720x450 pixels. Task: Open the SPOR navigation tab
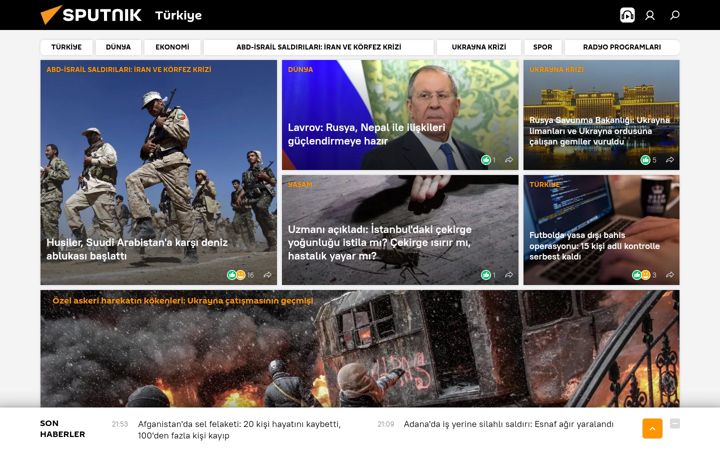[x=543, y=47]
